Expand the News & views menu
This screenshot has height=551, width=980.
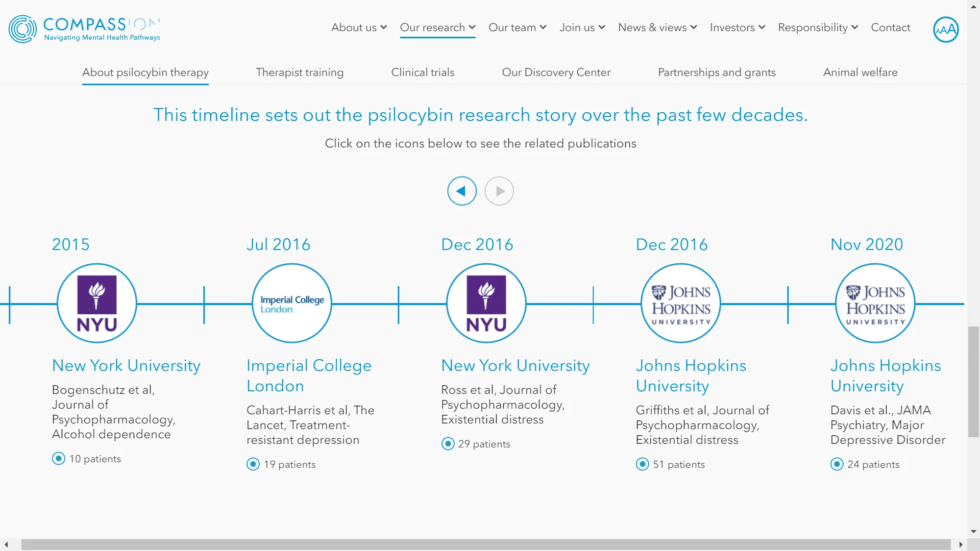pos(657,28)
